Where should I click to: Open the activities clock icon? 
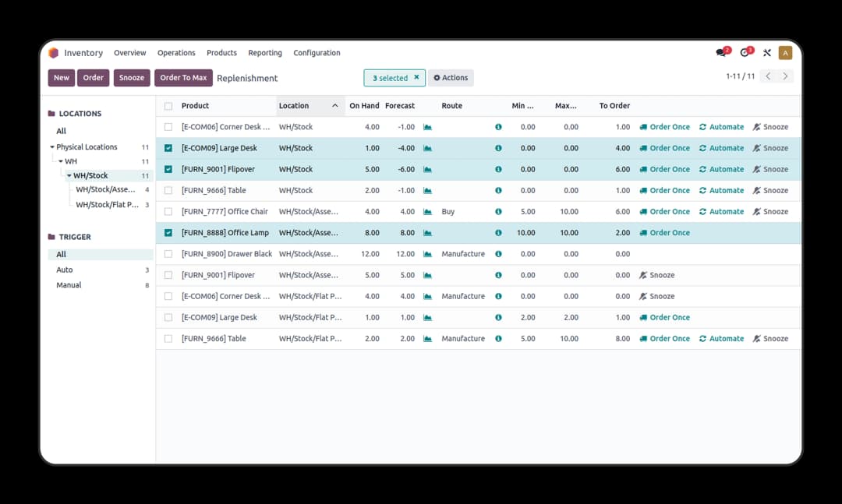745,53
